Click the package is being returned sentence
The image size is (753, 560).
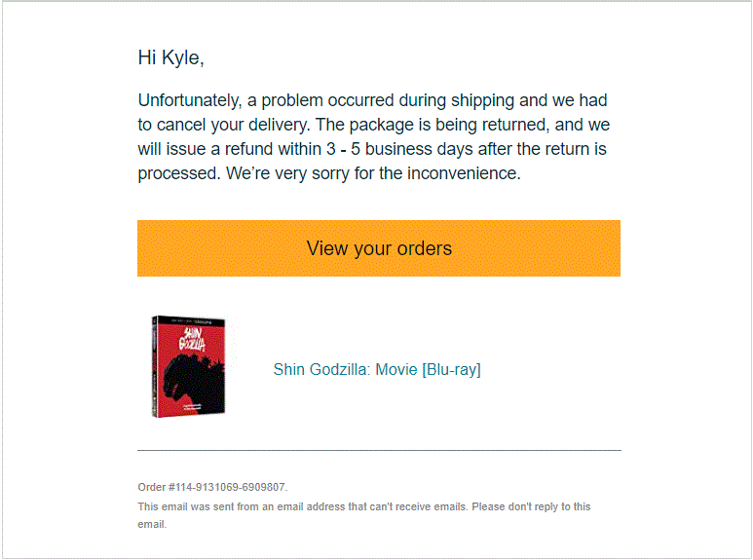click(432, 125)
